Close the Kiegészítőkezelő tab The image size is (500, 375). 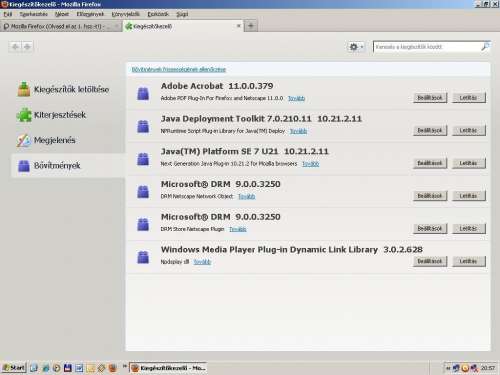point(239,26)
